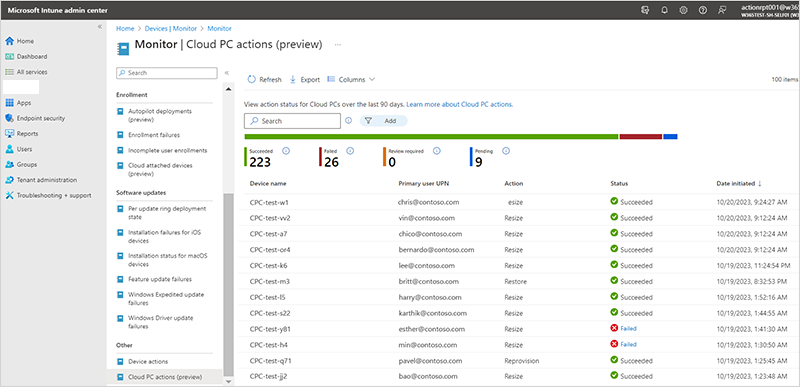Open Autopilot deployments (preview) report
The height and width of the screenshot is (387, 800).
click(x=160, y=115)
